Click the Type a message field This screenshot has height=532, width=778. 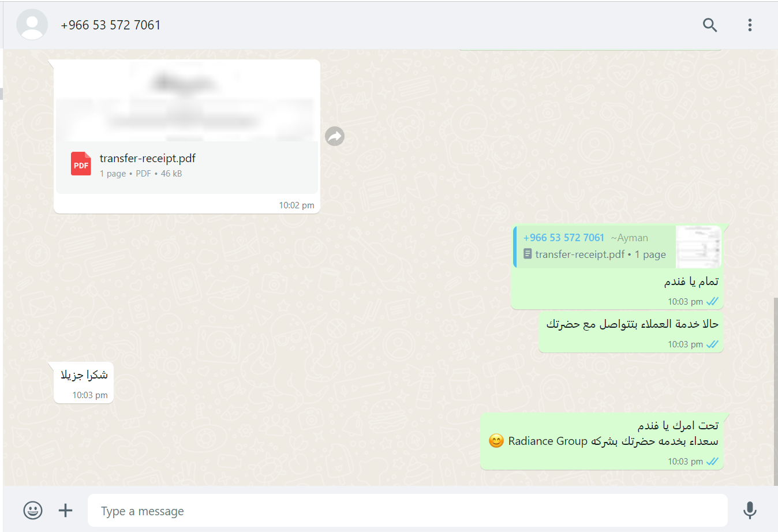(407, 511)
